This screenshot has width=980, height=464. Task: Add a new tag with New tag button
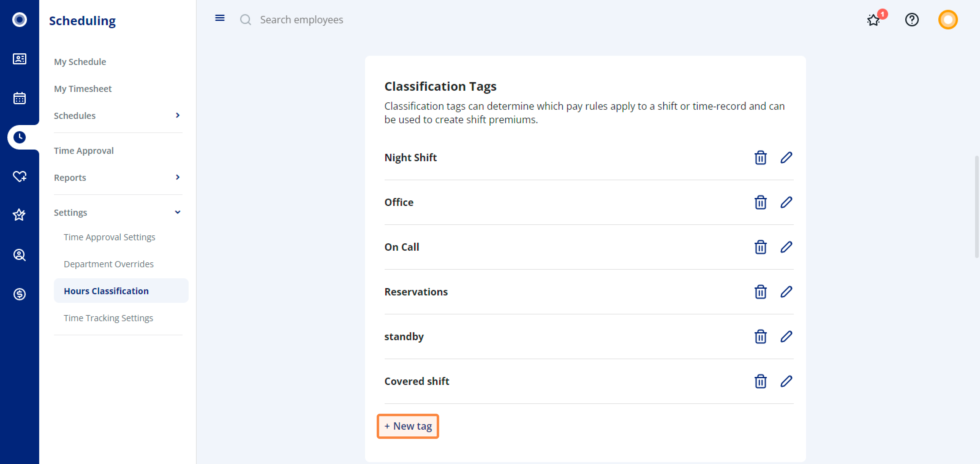point(408,426)
